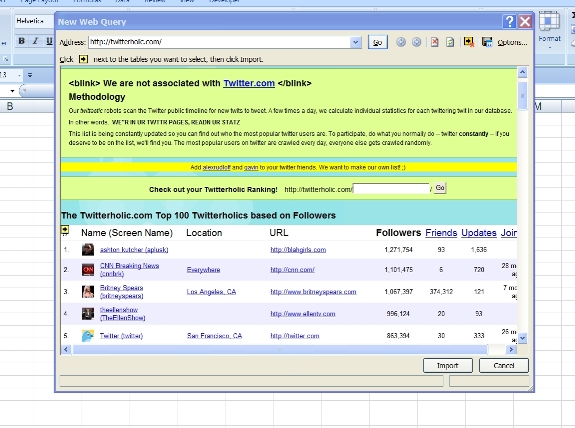
Task: Click the Import button
Action: coord(448,365)
